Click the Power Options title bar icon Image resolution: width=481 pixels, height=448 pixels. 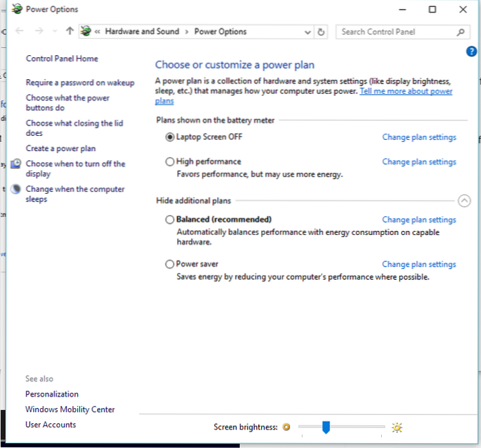[x=17, y=9]
